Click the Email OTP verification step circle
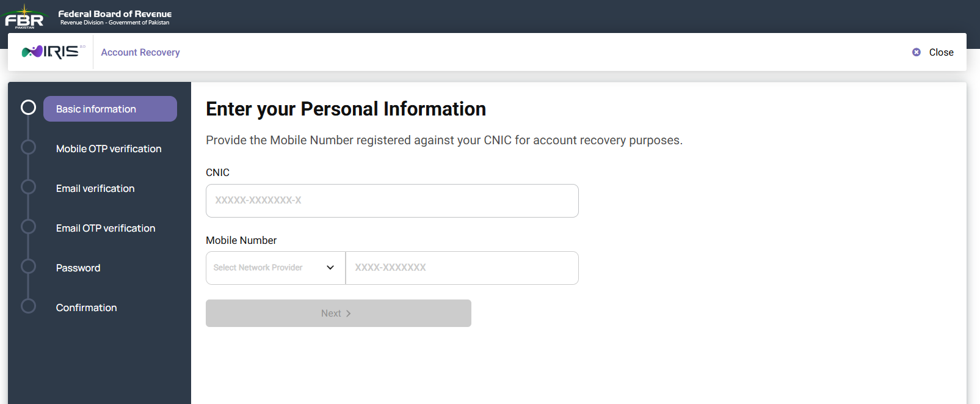 tap(28, 227)
